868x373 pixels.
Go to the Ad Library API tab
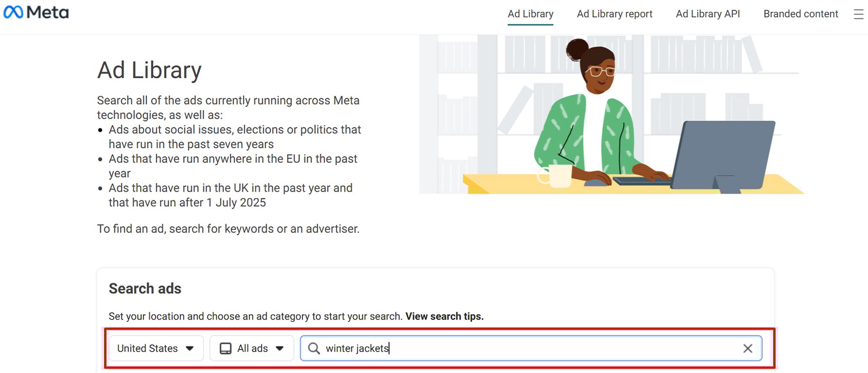coord(708,14)
